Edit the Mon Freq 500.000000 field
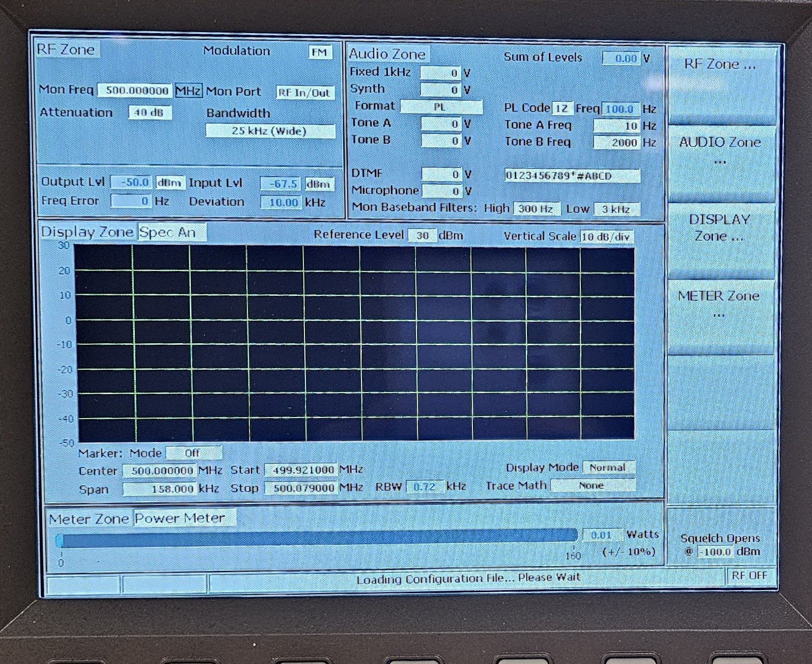812x664 pixels. pyautogui.click(x=136, y=91)
